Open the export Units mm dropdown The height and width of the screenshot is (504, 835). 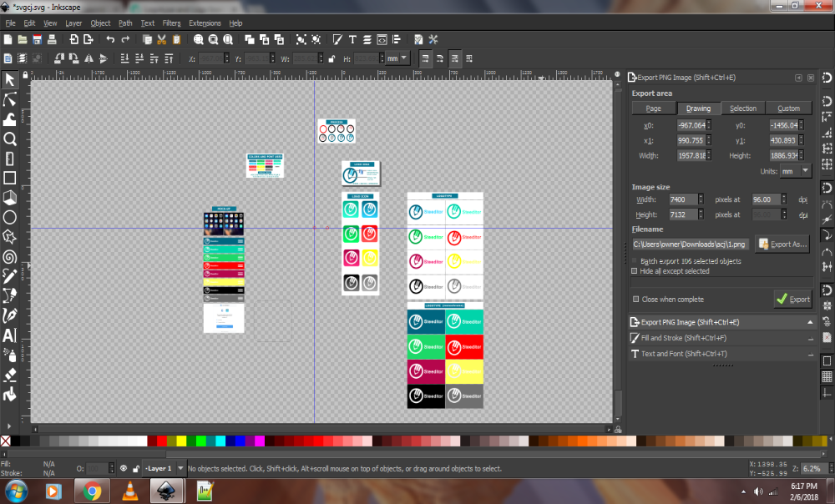click(x=795, y=171)
